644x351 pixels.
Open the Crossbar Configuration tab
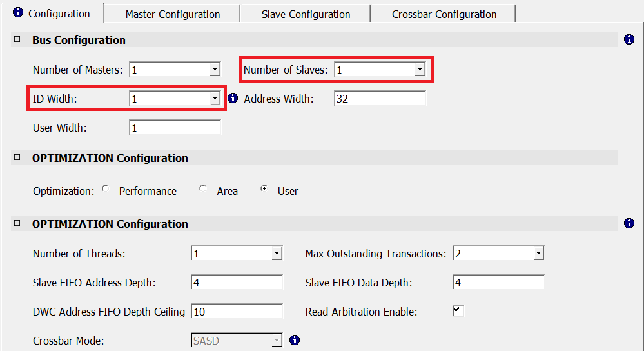point(444,14)
